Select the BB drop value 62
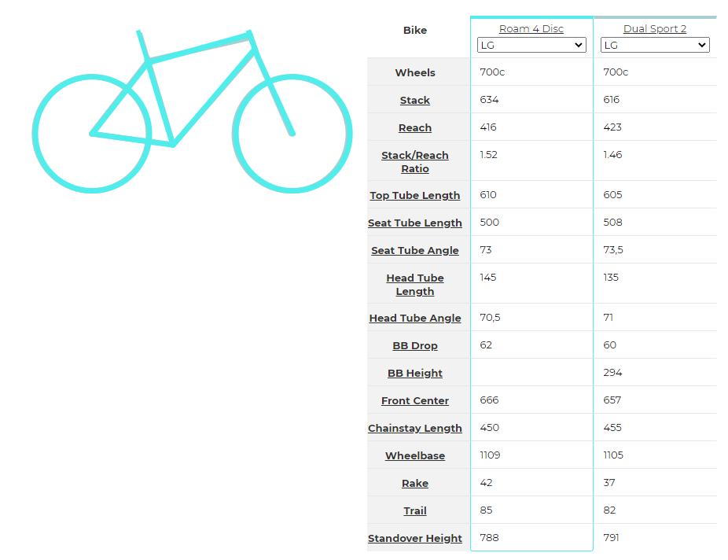This screenshot has height=560, width=728. [x=486, y=345]
